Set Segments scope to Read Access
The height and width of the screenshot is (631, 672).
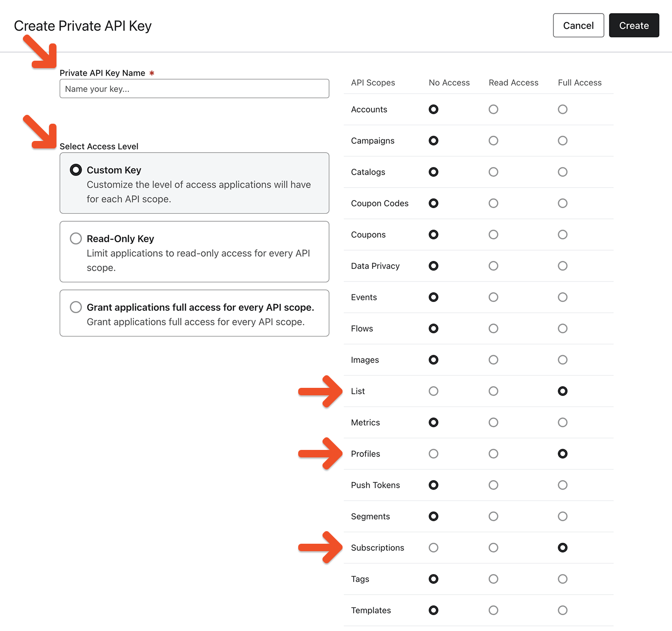coord(493,516)
